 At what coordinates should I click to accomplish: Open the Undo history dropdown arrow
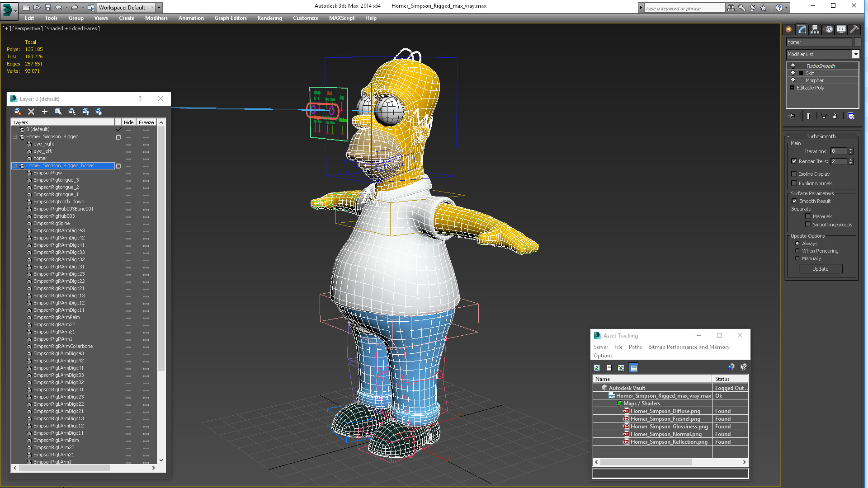(x=66, y=7)
